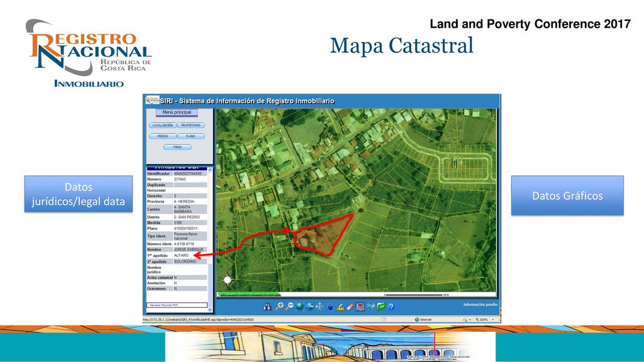Click the green ZIP folder icon

coord(380,307)
